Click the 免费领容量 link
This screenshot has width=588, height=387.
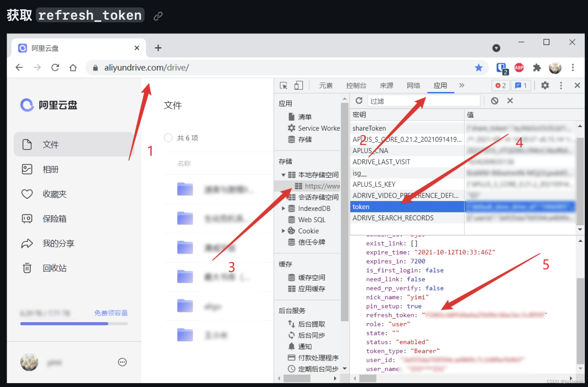tap(111, 313)
